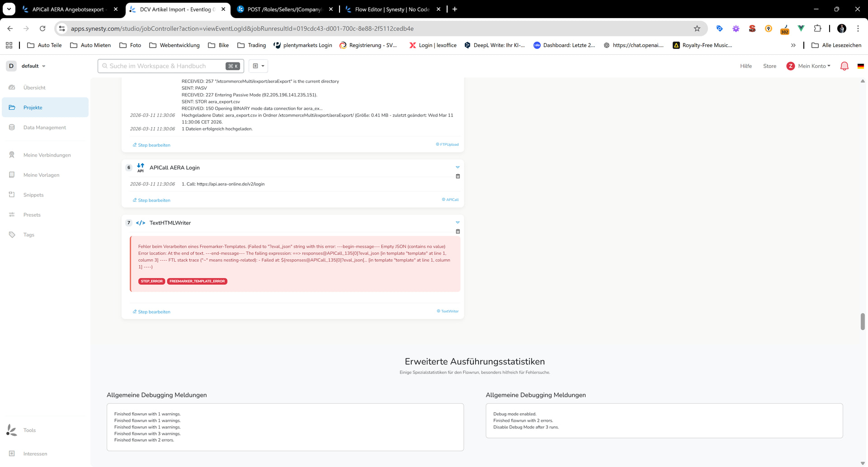The height and width of the screenshot is (467, 868).
Task: Collapse the TextHTMLWriter step chevron
Action: coord(458,223)
